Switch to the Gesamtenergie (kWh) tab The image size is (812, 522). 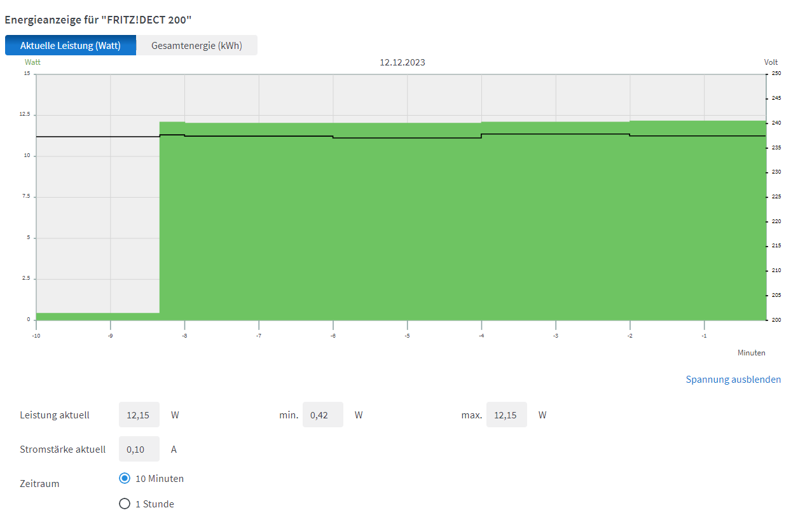[x=196, y=46]
